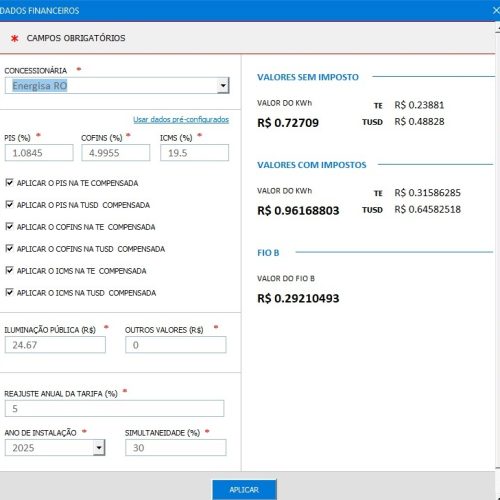
Task: Expand the Ano de Instalação dropdown
Action: (99, 448)
